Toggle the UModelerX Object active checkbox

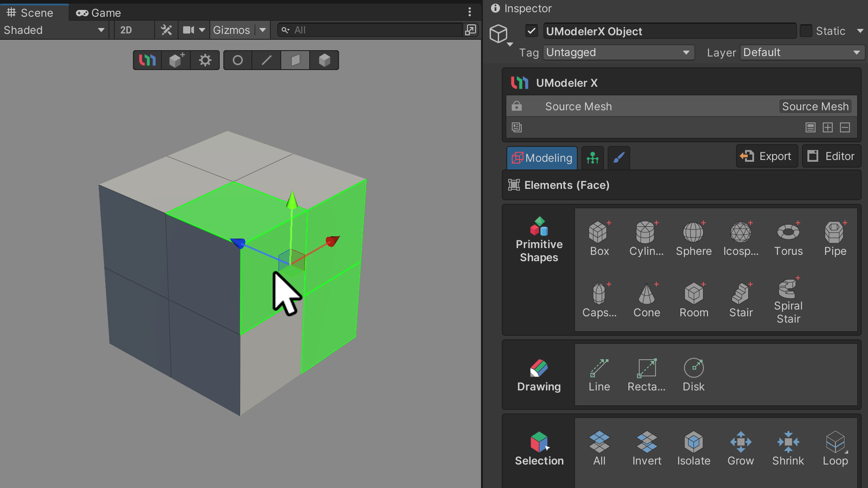[532, 31]
